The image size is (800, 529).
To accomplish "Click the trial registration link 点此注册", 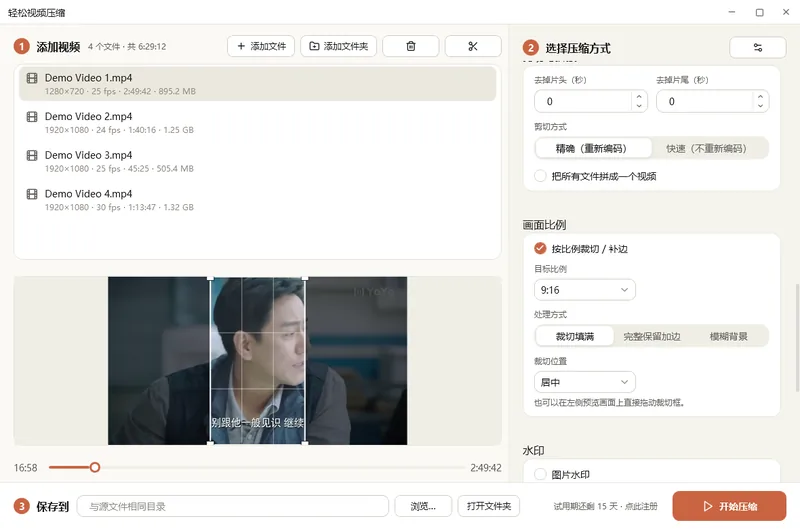I will click(x=641, y=506).
